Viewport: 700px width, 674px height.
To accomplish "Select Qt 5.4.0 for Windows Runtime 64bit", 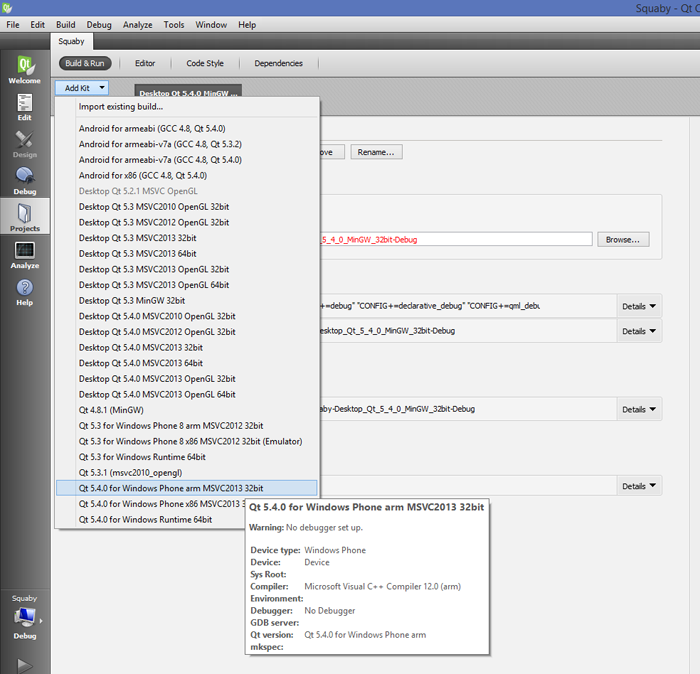I will (152, 519).
